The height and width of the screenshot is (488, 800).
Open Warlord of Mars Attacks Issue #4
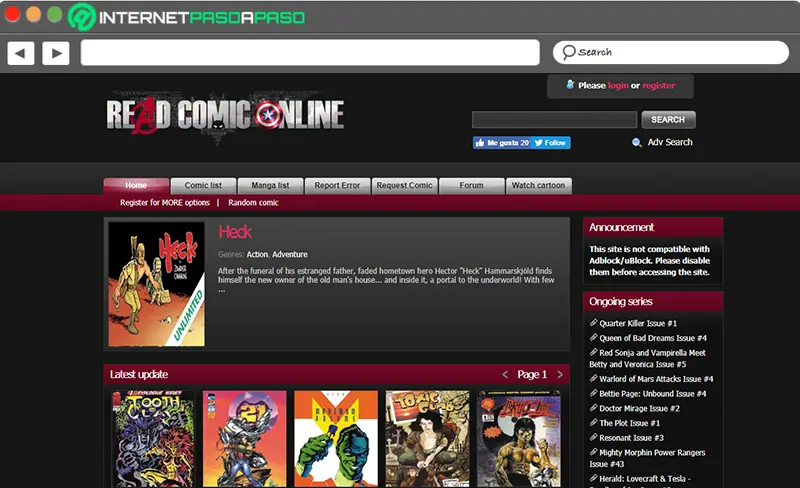(x=656, y=379)
